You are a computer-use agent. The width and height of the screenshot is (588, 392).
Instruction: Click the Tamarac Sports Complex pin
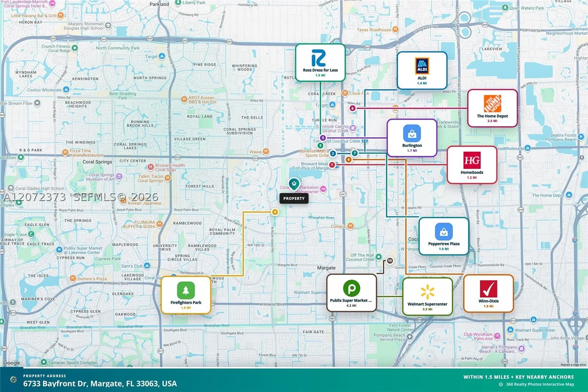tap(44, 362)
